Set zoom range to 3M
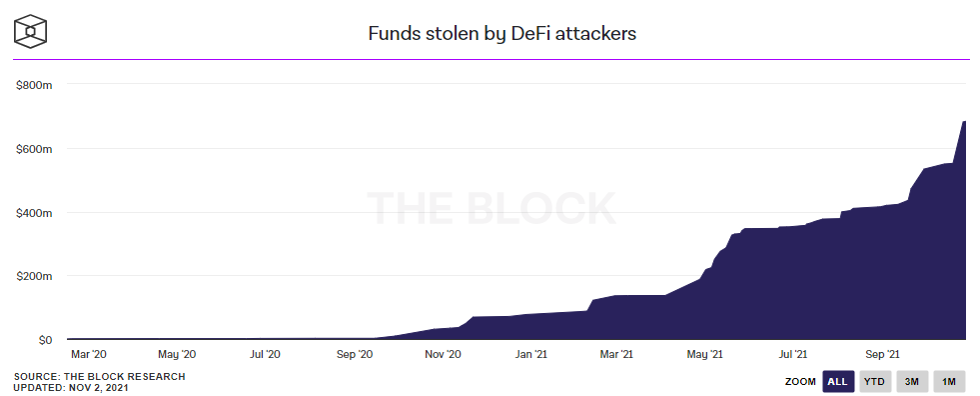Screen dimensions: 980x396 tap(911, 381)
